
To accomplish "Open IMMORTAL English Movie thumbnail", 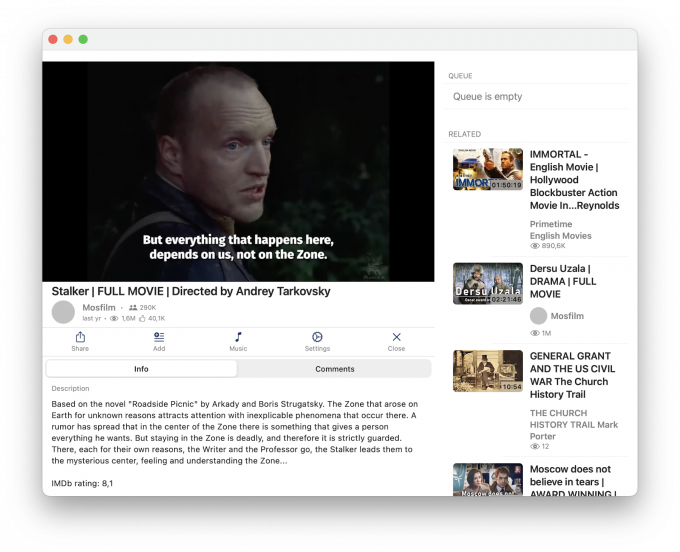I will tap(488, 169).
